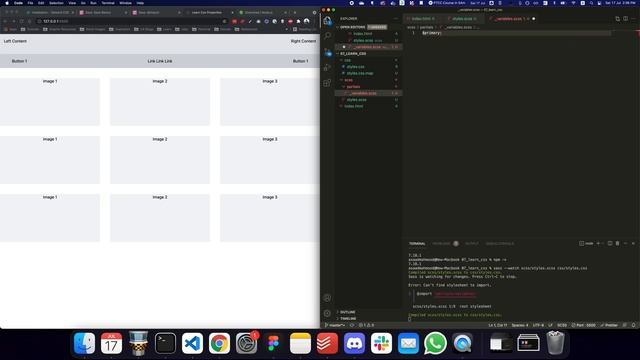Open the Explorer panel ellipsis menu
The width and height of the screenshot is (640, 360).
pos(396,19)
